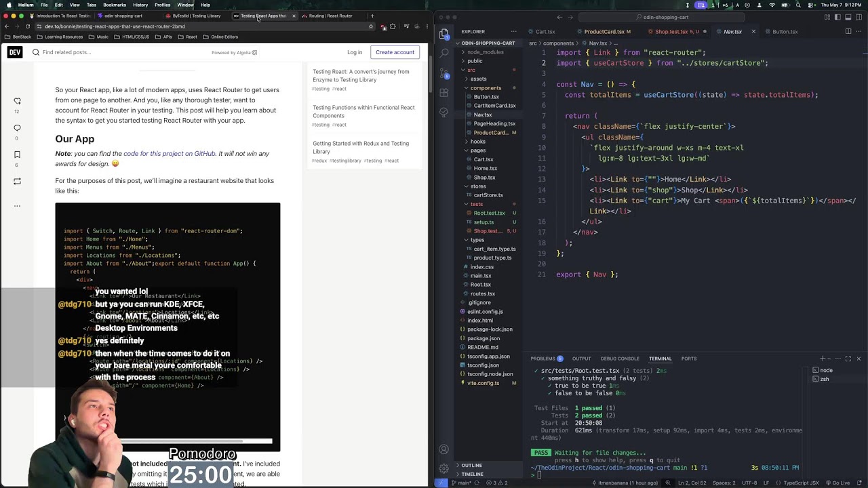
Task: Maximize the terminal panel
Action: (x=848, y=359)
